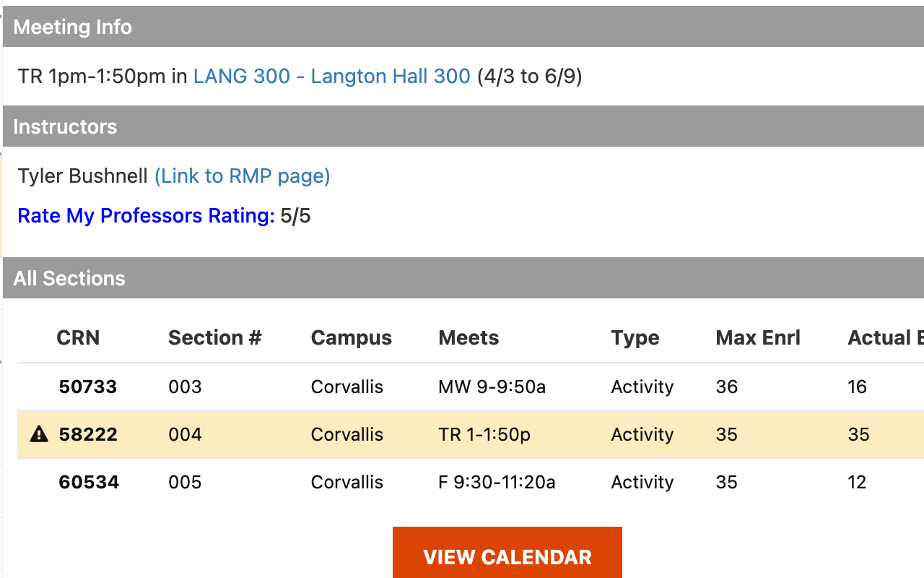Open the Link to RMP page
924x578 pixels.
(x=243, y=176)
